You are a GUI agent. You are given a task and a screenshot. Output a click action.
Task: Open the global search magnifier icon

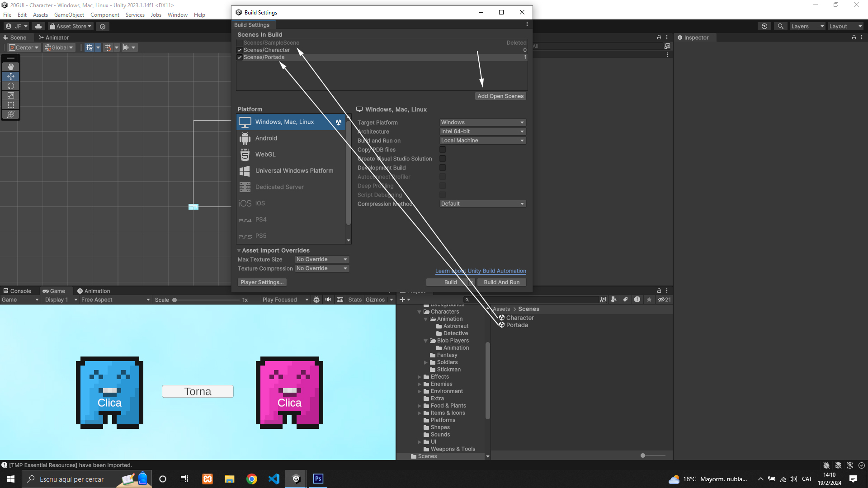pos(780,26)
